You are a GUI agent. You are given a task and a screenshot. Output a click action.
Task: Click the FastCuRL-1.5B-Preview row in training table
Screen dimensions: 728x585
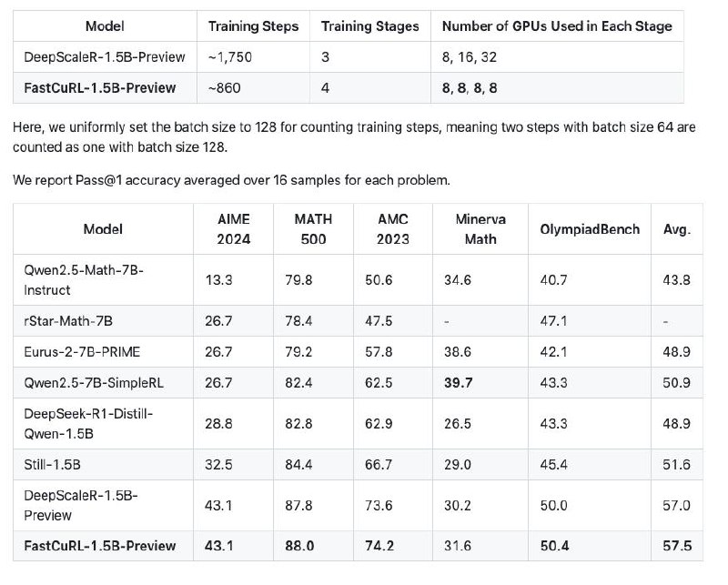pyautogui.click(x=349, y=87)
